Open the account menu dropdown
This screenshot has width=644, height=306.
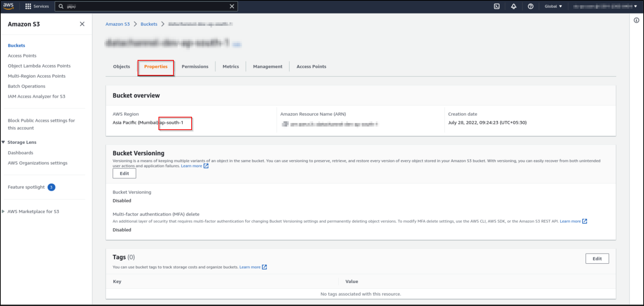coord(605,6)
